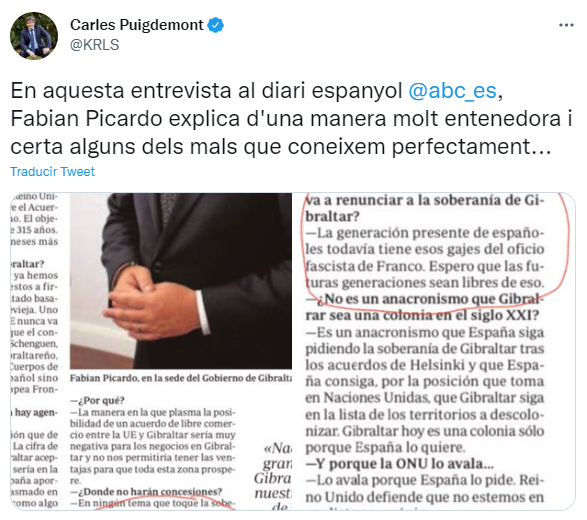Open the @KRLS handle link
This screenshot has height=520, width=587.
pyautogui.click(x=95, y=45)
